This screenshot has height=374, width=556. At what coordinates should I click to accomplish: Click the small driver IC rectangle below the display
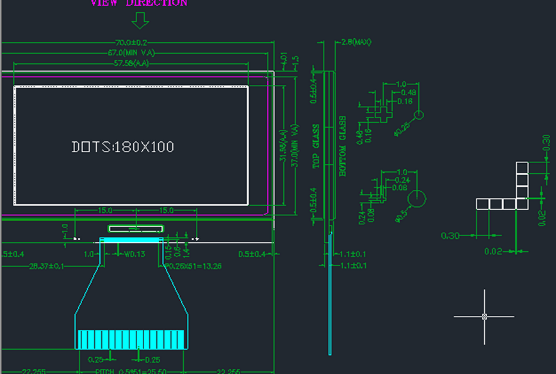[x=136, y=229]
